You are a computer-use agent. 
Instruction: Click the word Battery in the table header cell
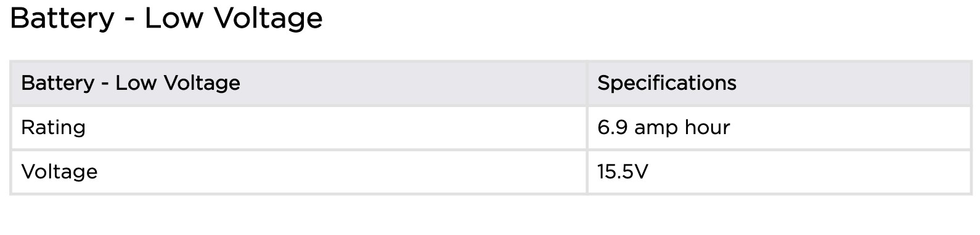click(58, 83)
